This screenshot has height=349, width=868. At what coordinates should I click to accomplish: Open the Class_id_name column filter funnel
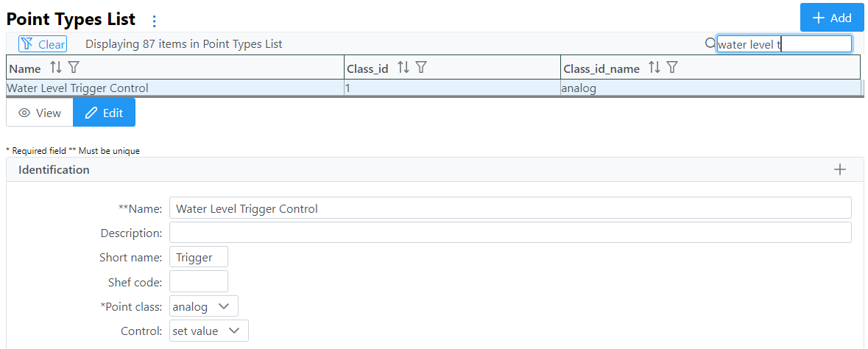click(671, 68)
